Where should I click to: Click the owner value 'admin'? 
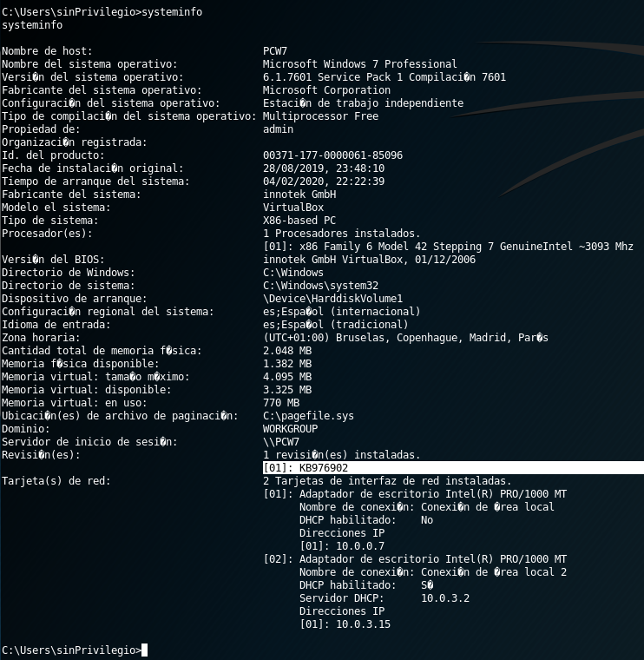pos(278,129)
